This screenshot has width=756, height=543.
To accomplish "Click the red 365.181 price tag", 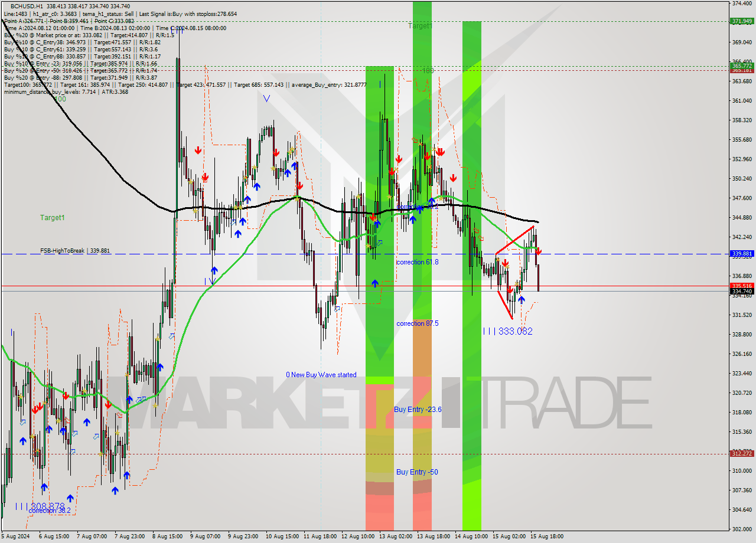I will tap(742, 70).
